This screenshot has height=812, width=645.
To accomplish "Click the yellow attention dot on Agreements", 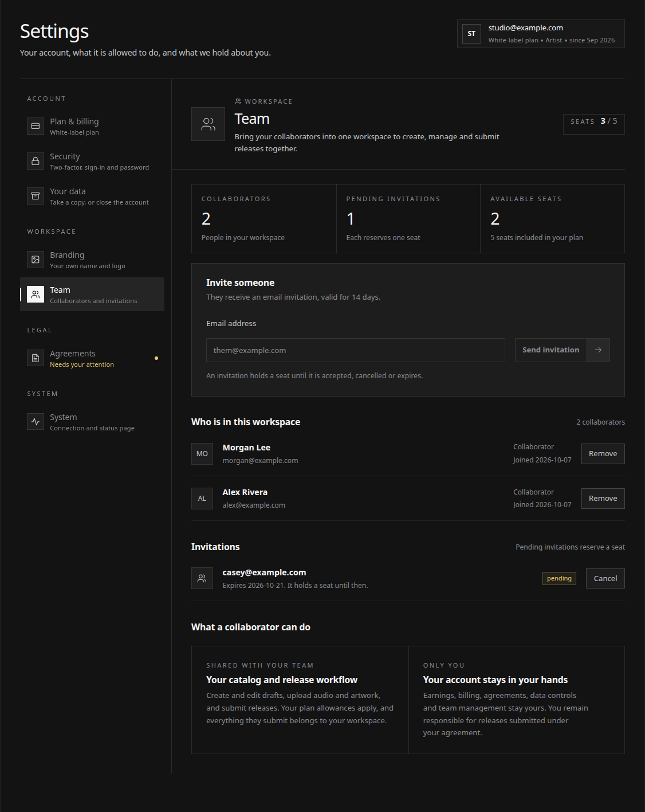I will pyautogui.click(x=156, y=358).
